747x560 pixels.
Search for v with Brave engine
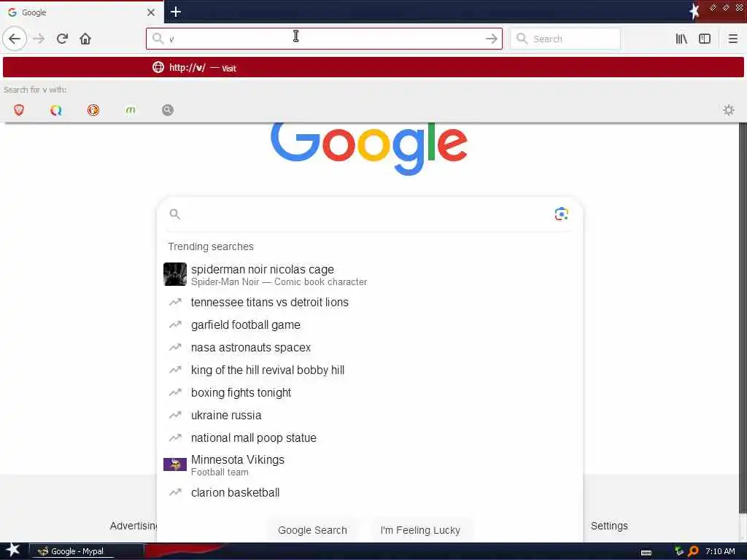click(19, 110)
